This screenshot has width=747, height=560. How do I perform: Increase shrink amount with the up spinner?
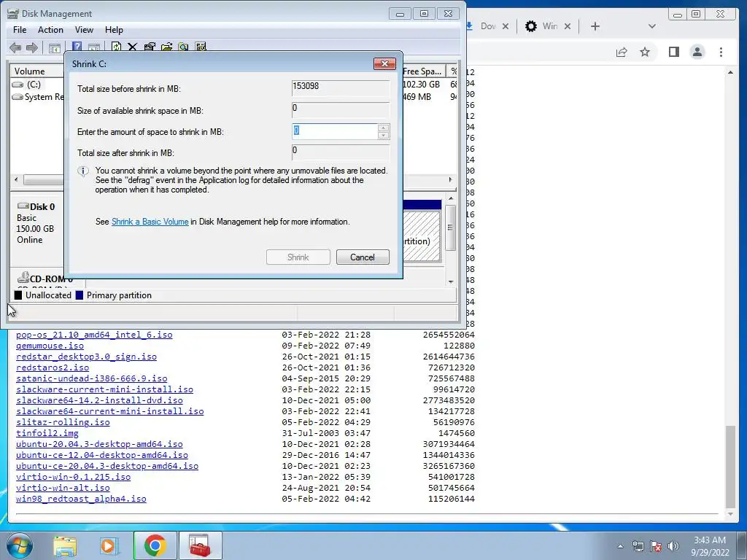[x=383, y=128]
